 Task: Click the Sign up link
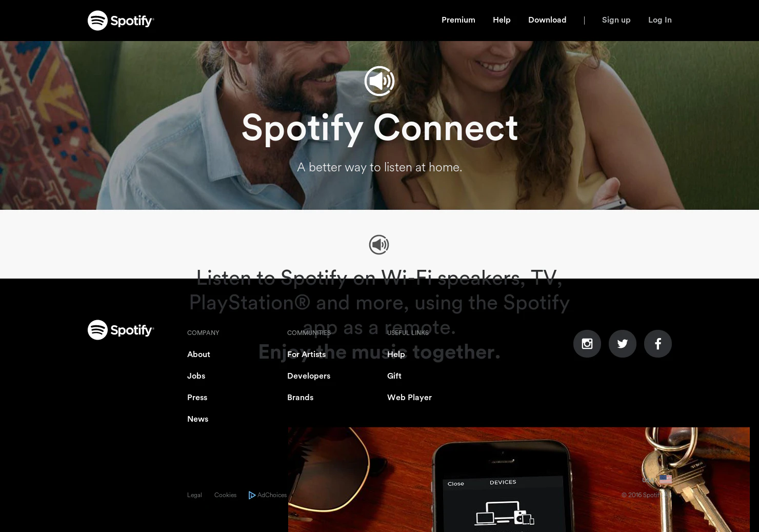[616, 20]
